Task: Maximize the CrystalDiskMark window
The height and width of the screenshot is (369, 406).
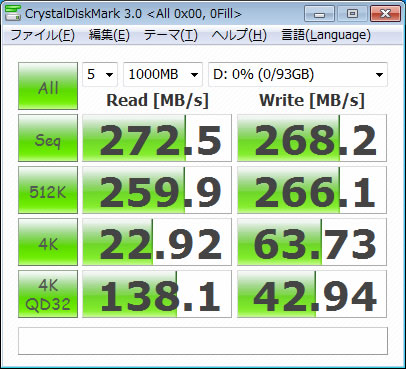Action: (x=352, y=14)
